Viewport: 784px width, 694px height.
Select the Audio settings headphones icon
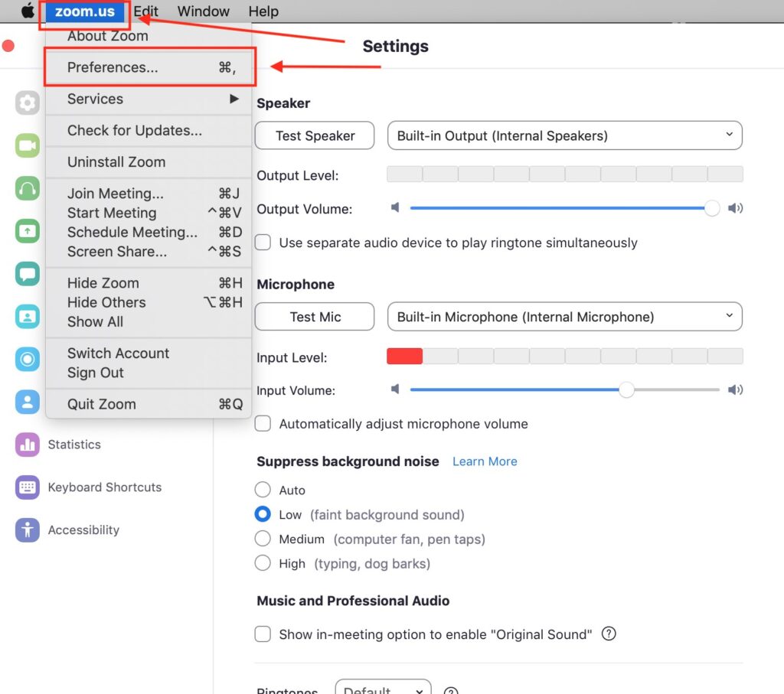[x=28, y=188]
